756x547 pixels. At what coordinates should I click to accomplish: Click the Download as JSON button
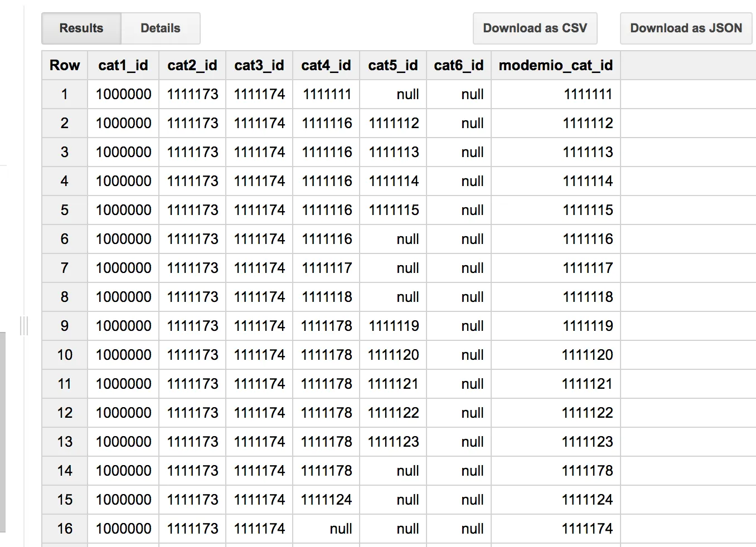pyautogui.click(x=686, y=28)
